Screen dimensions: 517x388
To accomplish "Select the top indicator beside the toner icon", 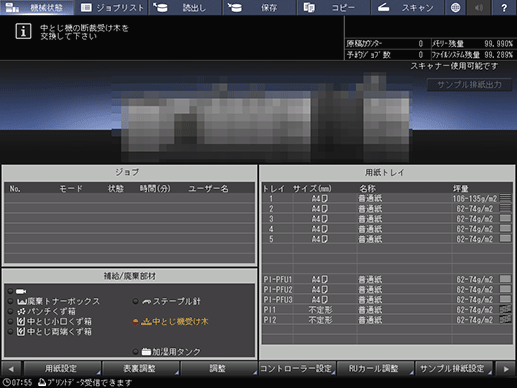I will click(x=10, y=291).
